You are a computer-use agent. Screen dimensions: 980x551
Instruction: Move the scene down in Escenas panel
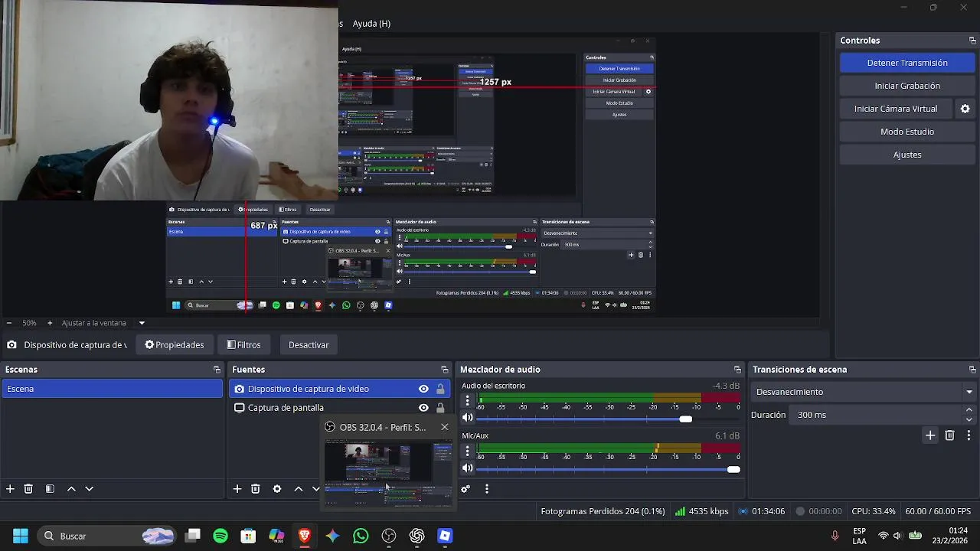[89, 489]
